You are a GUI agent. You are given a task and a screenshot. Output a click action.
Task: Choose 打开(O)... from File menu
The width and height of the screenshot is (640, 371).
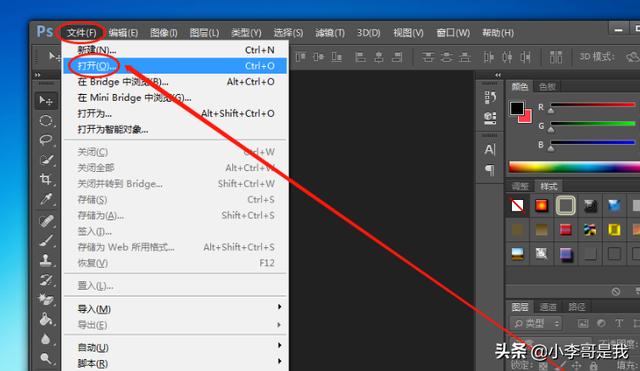(x=176, y=66)
